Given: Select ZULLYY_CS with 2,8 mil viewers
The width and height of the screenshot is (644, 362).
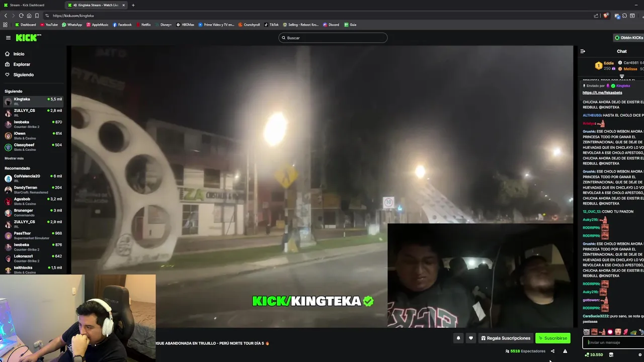Looking at the screenshot, I should (33, 113).
